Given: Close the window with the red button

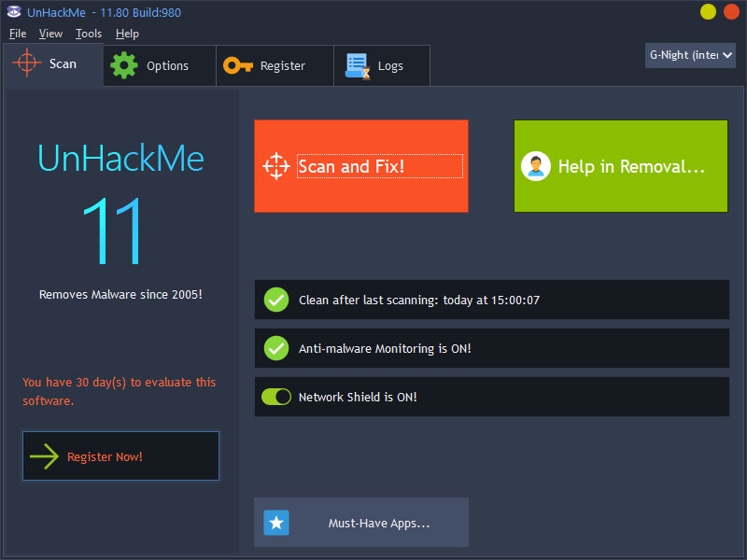Looking at the screenshot, I should point(731,12).
